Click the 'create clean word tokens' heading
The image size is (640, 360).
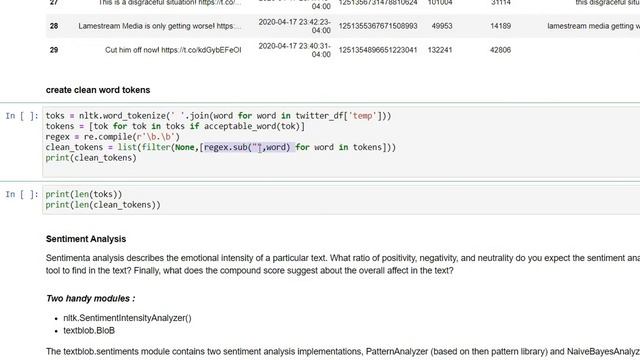[x=98, y=90]
